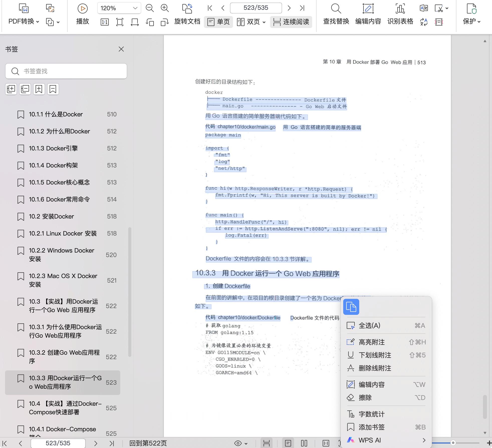Screen dimensions: 492x448
Task: Collapse all bookmarks icon
Action: [25, 89]
